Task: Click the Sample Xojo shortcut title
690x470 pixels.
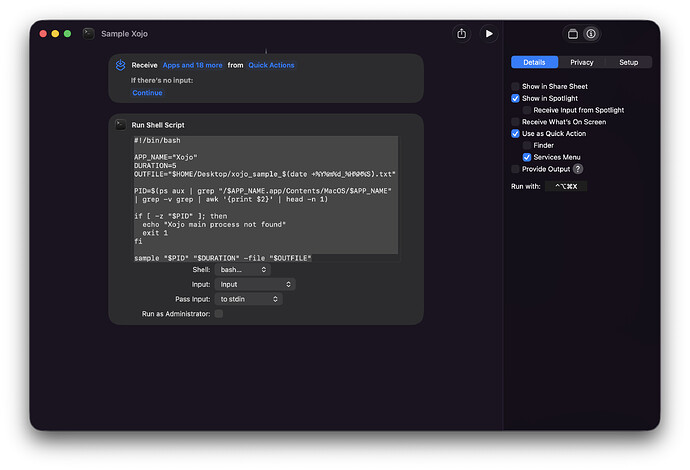Action: (x=124, y=34)
